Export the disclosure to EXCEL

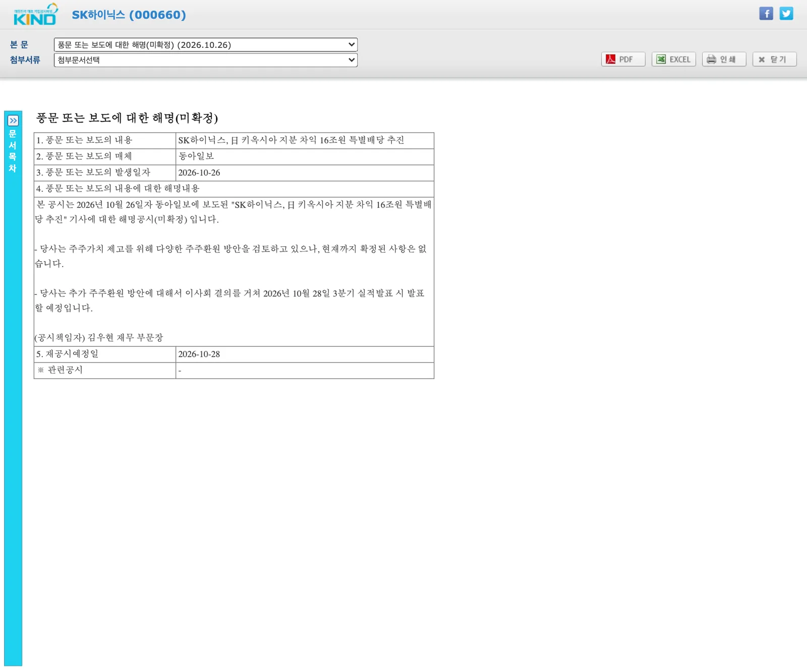674,59
